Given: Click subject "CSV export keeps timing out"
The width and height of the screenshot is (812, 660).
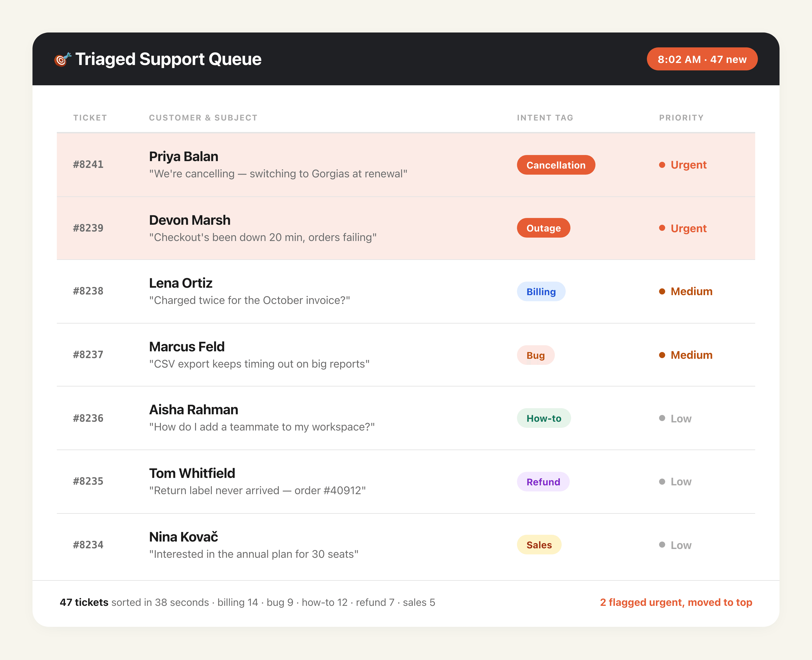Looking at the screenshot, I should 259,364.
